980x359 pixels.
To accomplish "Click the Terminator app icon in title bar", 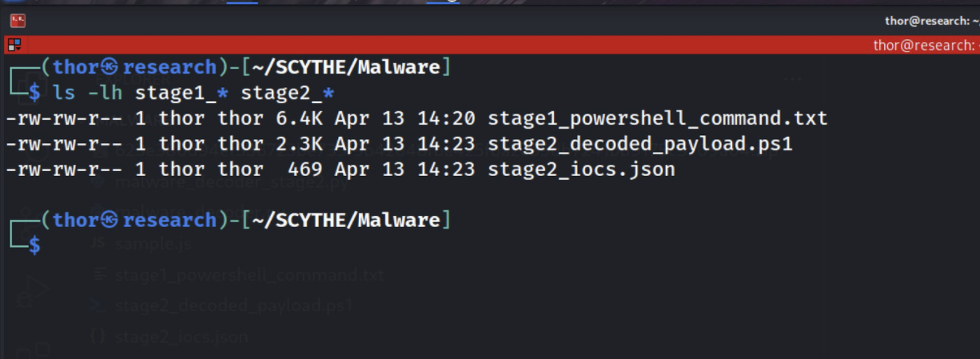I will (x=18, y=20).
